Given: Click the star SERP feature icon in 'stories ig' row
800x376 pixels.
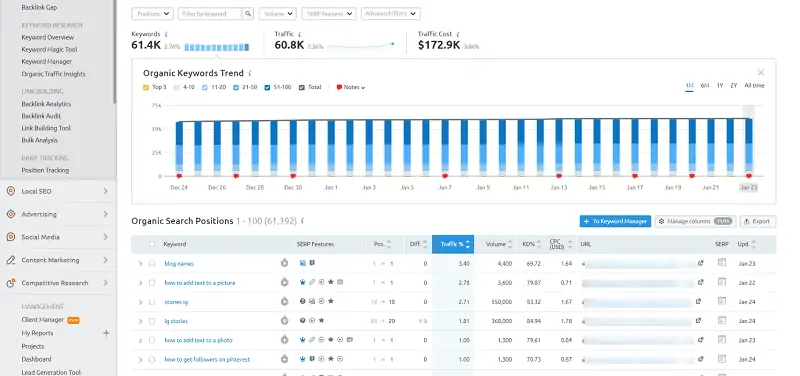Looking at the screenshot, I should [331, 302].
